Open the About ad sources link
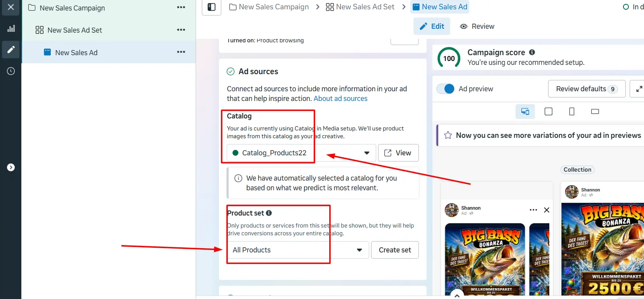 [x=340, y=99]
